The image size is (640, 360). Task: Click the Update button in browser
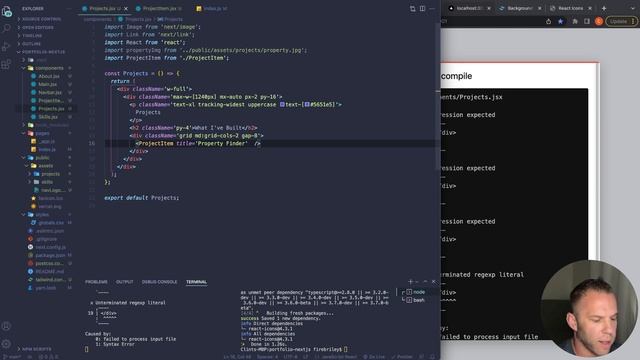pyautogui.click(x=621, y=21)
